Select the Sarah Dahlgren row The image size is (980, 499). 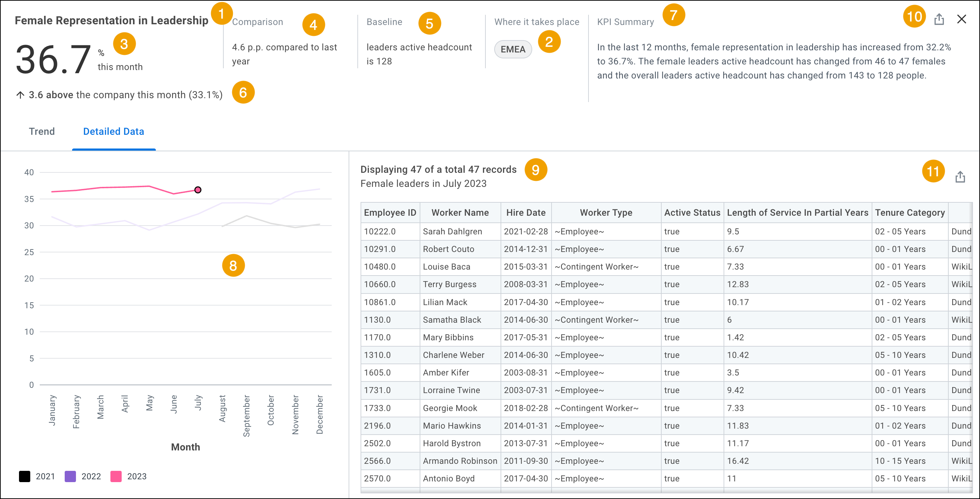coord(666,232)
